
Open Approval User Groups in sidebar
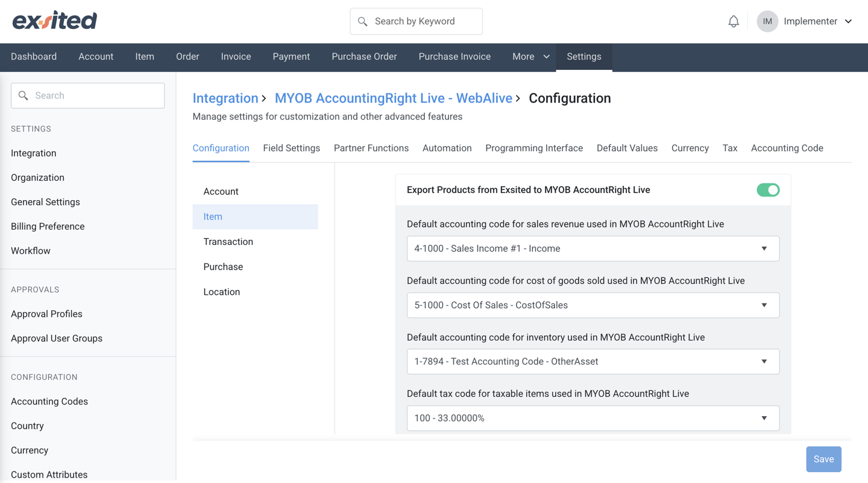(57, 338)
